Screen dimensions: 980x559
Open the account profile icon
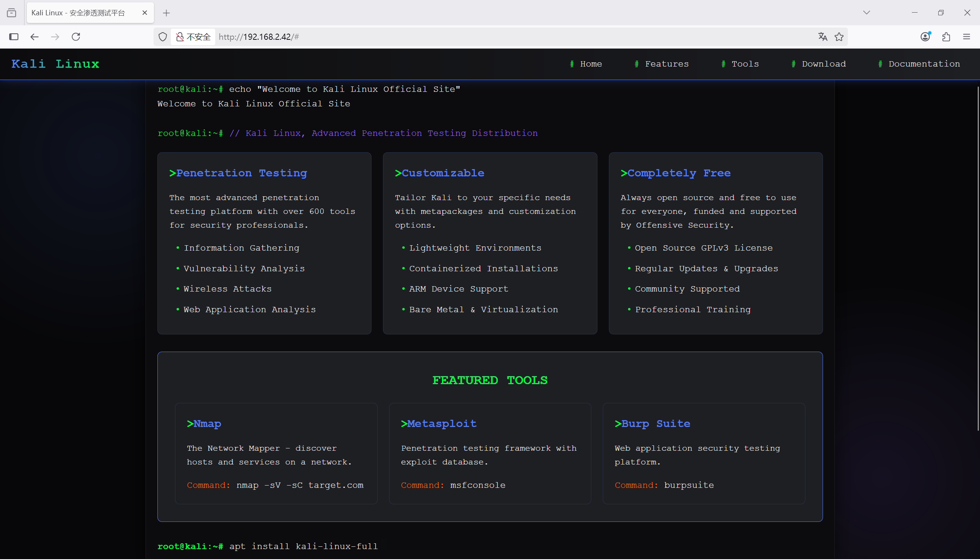926,37
